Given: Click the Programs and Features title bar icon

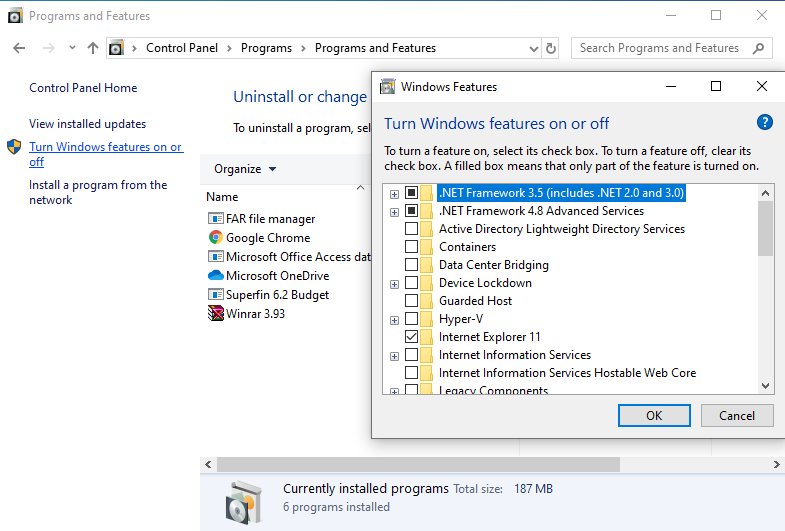Looking at the screenshot, I should 15,16.
